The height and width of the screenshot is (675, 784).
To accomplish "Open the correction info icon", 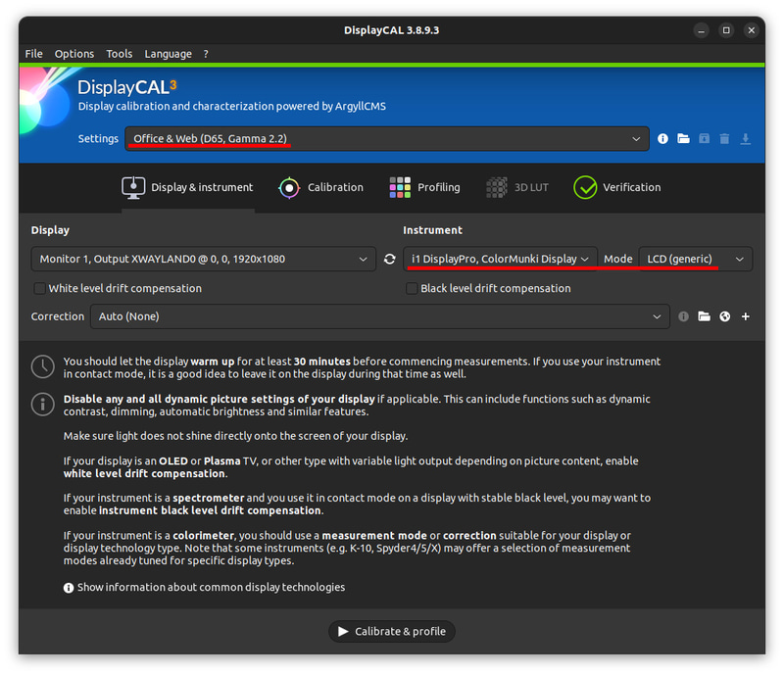I will [683, 316].
